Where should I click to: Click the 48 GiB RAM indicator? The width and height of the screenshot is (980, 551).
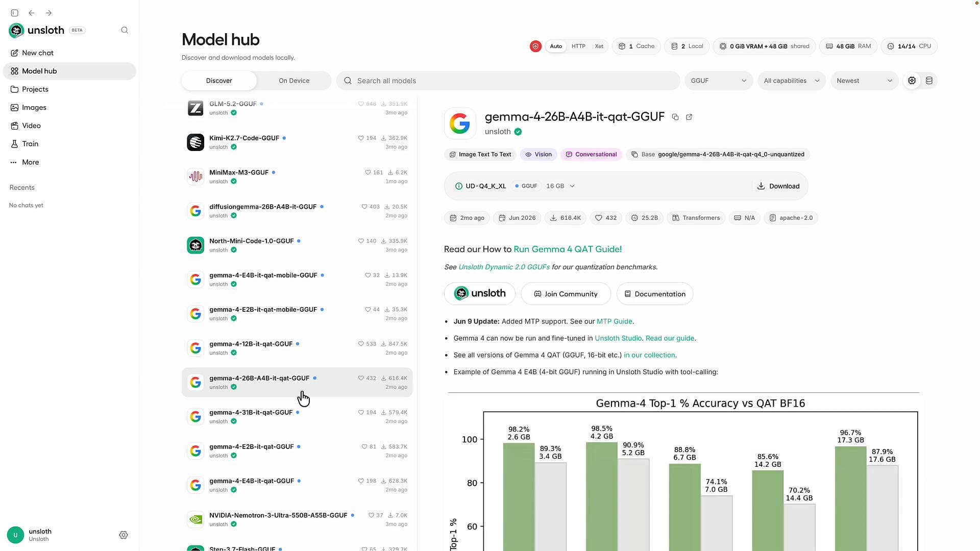coord(848,46)
